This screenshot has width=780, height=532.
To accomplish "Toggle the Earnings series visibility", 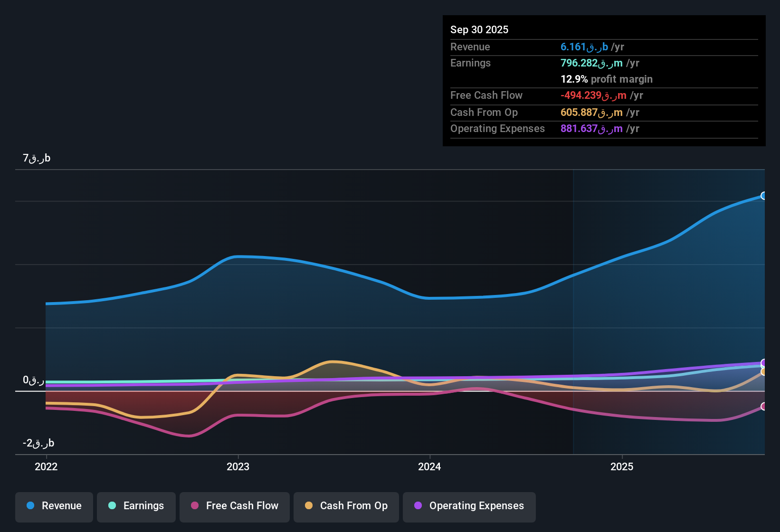I will pos(136,506).
